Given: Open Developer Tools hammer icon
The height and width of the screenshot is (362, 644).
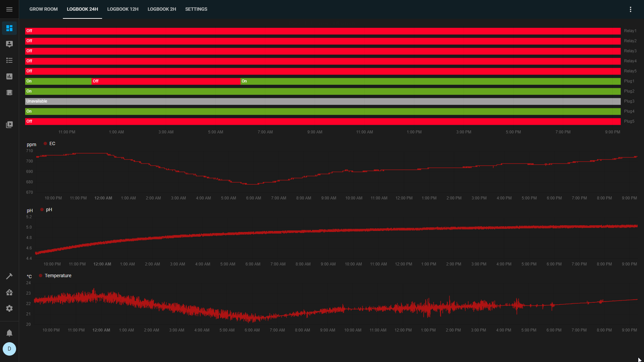Looking at the screenshot, I should tap(9, 276).
